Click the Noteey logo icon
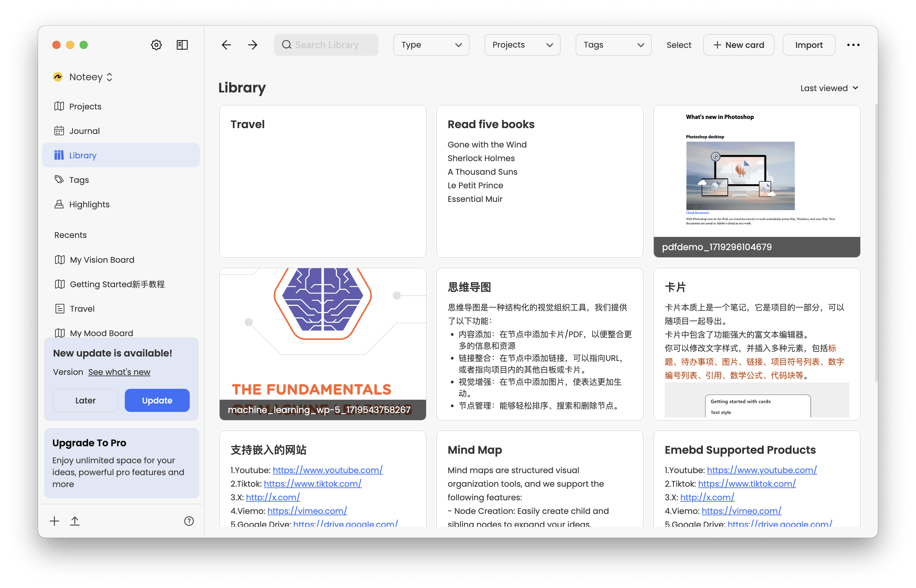This screenshot has height=588, width=916. tap(58, 77)
